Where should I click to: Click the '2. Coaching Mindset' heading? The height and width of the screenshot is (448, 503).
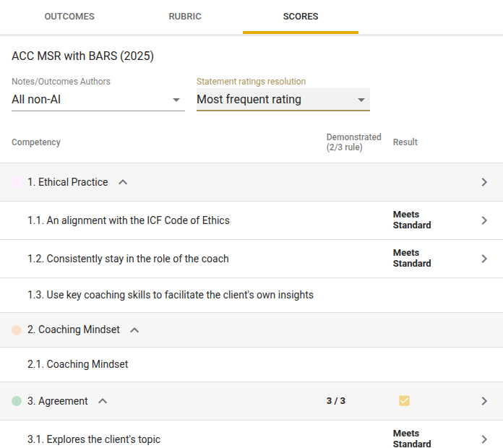click(x=74, y=329)
